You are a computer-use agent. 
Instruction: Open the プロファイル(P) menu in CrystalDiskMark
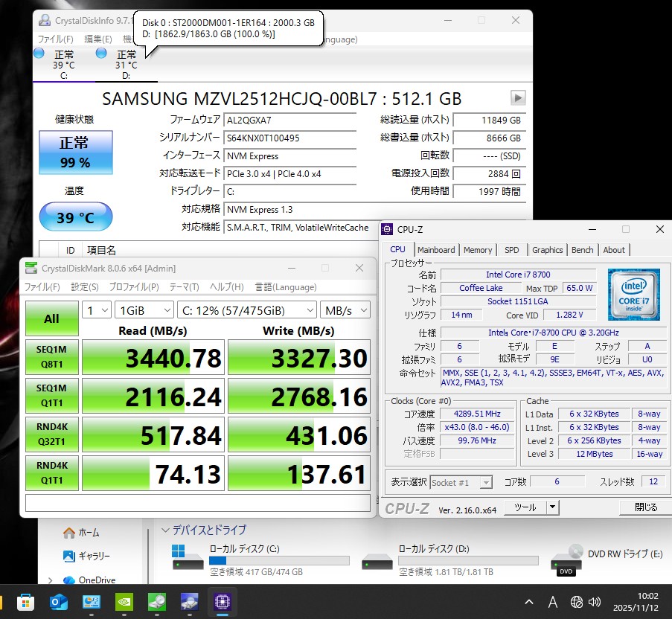[x=132, y=287]
